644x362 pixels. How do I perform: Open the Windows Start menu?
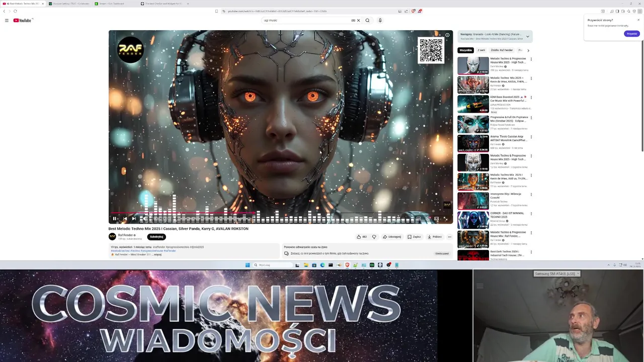248,265
